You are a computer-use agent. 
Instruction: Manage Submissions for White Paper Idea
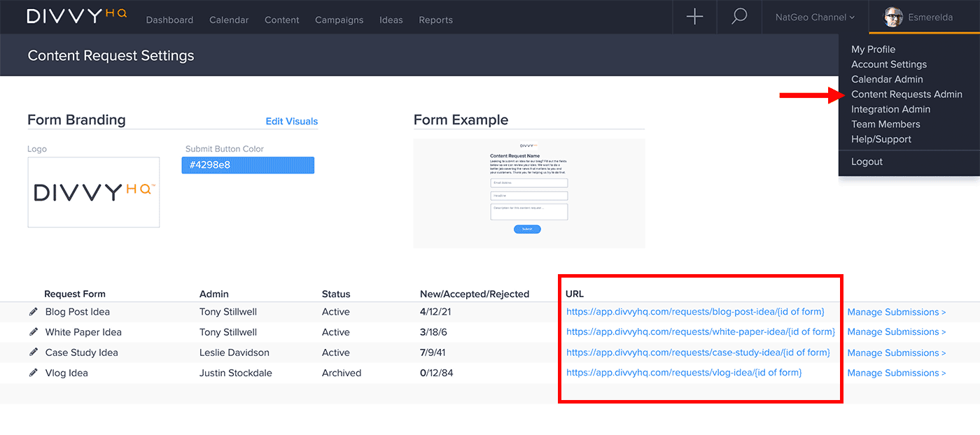click(x=897, y=332)
